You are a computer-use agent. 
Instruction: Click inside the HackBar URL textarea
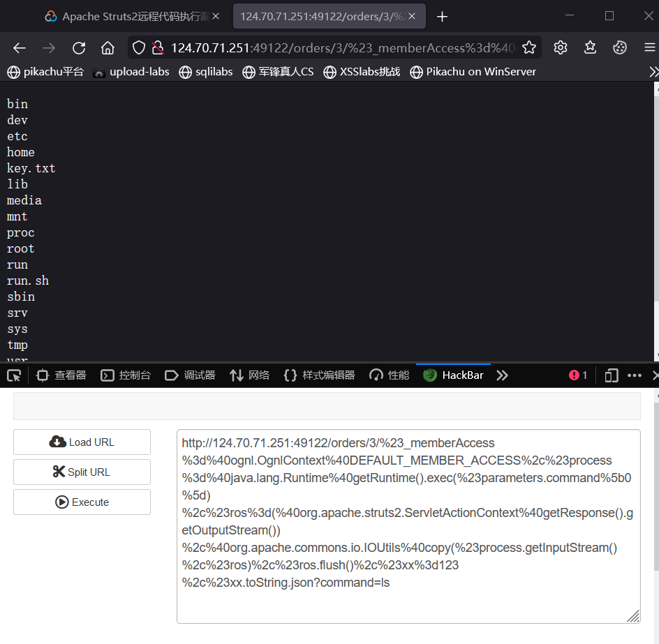pos(408,526)
